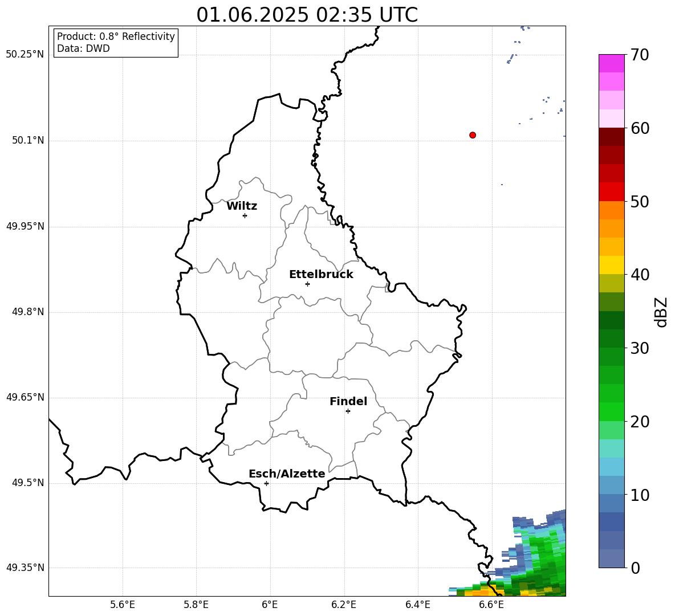
Task: Click the 6.6°E longitude label
Action: pos(491,605)
